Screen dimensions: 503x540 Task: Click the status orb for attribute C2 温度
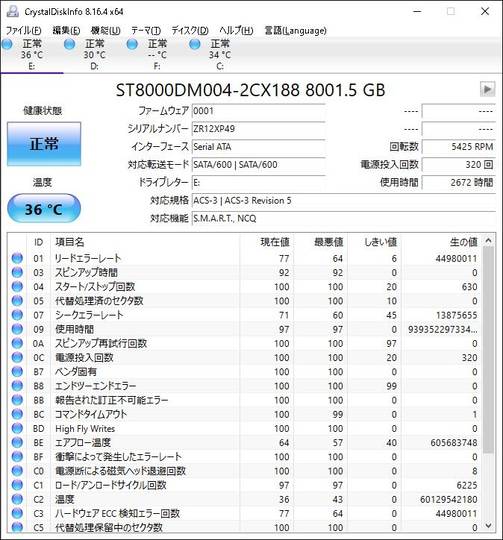click(x=17, y=499)
